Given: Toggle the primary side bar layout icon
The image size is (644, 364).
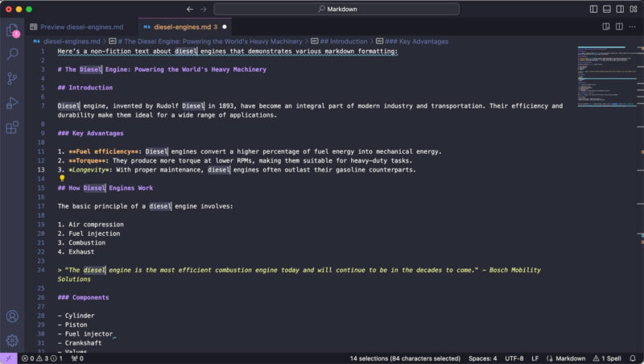Looking at the screenshot, I should pos(593,9).
